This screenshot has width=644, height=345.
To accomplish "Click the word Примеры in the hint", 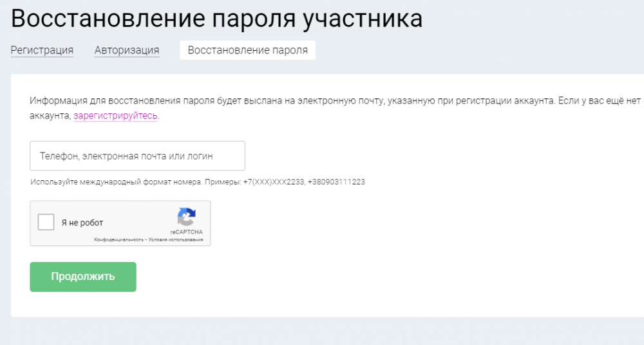I will (x=222, y=182).
